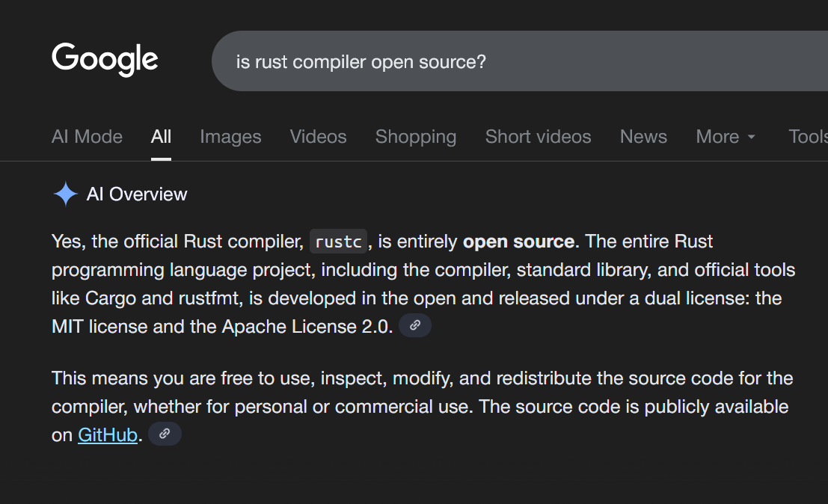Go to the Videos tab
This screenshot has height=504, width=828.
click(x=318, y=137)
